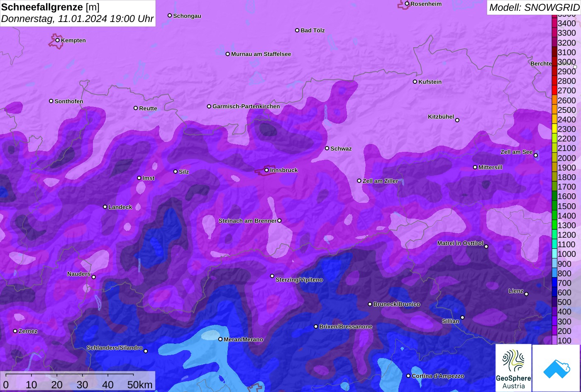This screenshot has width=581, height=392.
Task: Click the green 1500 legend swatch
Action: [x=554, y=206]
